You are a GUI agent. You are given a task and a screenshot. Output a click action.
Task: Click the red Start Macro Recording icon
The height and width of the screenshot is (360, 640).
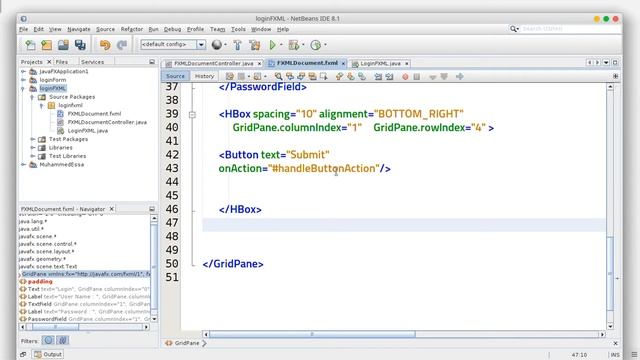coord(405,76)
